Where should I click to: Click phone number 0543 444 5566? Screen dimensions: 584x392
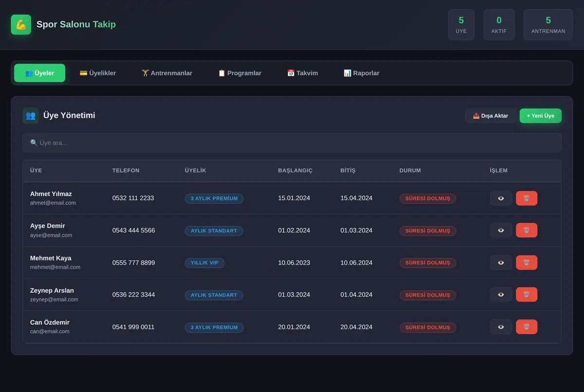pos(134,231)
